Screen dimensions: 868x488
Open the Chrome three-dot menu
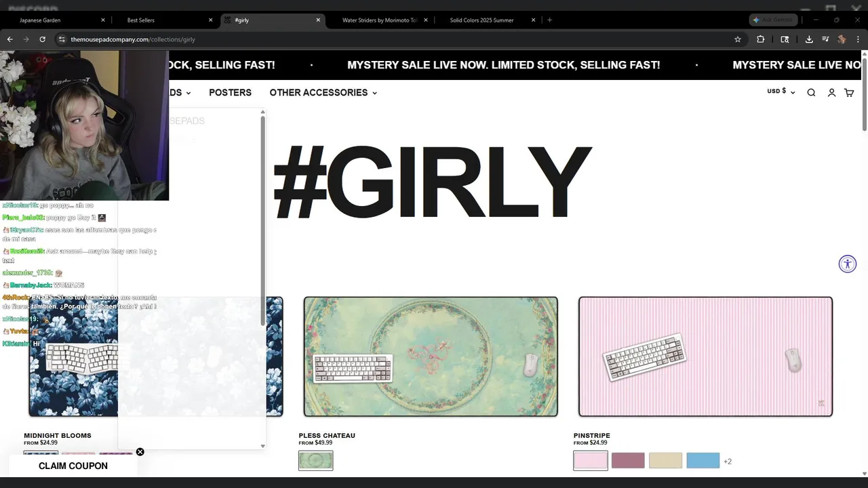click(x=858, y=39)
